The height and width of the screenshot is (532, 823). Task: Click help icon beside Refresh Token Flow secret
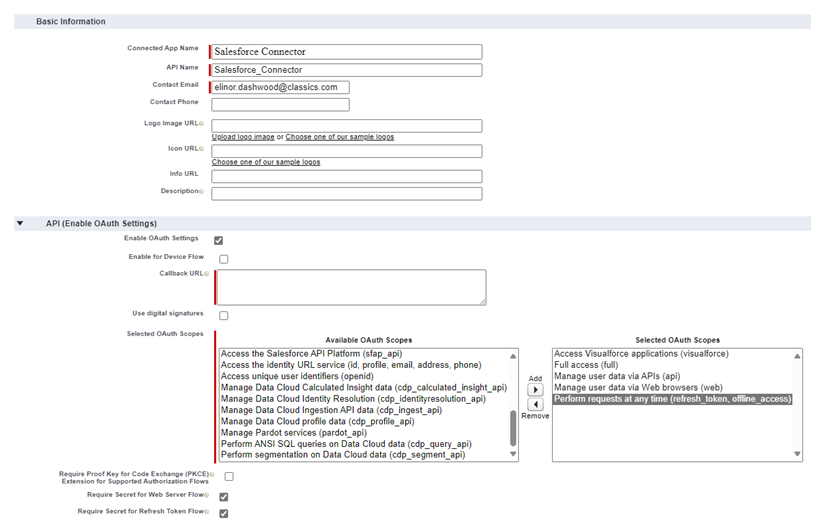click(207, 512)
